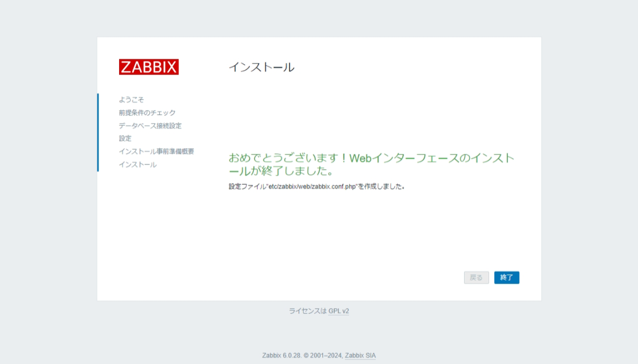Select the 前提条件のチェック step
The width and height of the screenshot is (638, 364).
147,113
